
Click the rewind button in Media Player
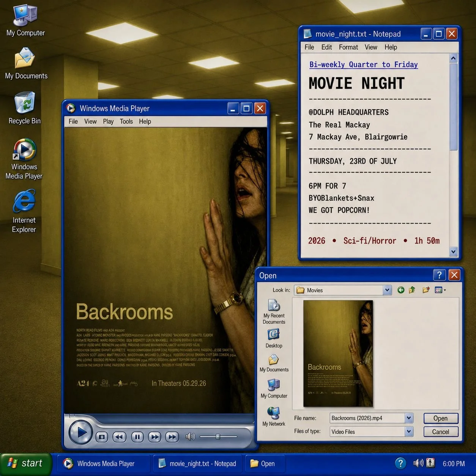pyautogui.click(x=119, y=437)
